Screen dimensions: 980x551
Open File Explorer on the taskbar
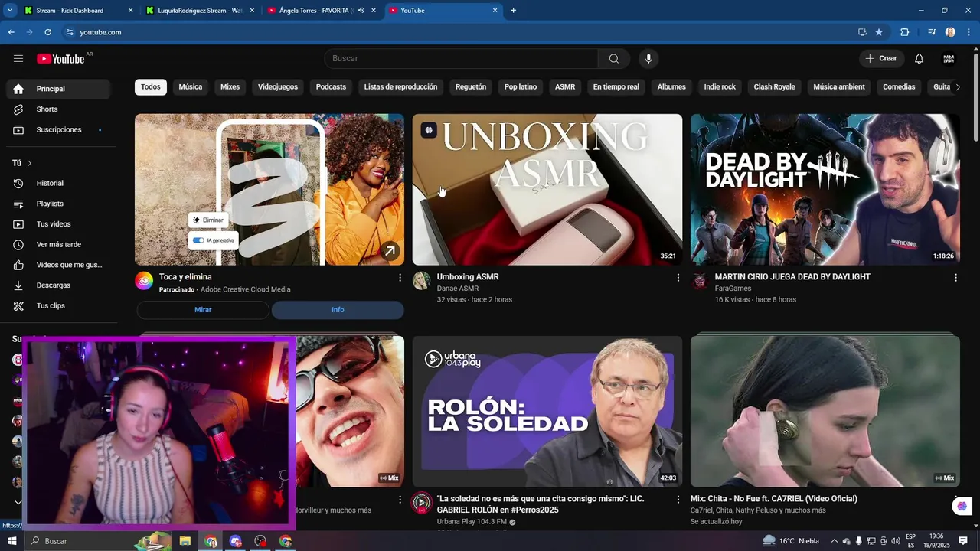point(185,541)
